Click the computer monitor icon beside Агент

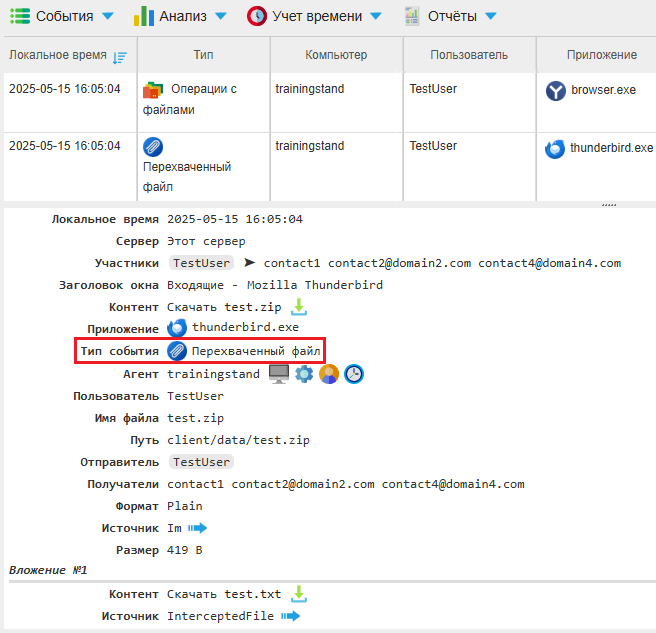click(x=279, y=374)
